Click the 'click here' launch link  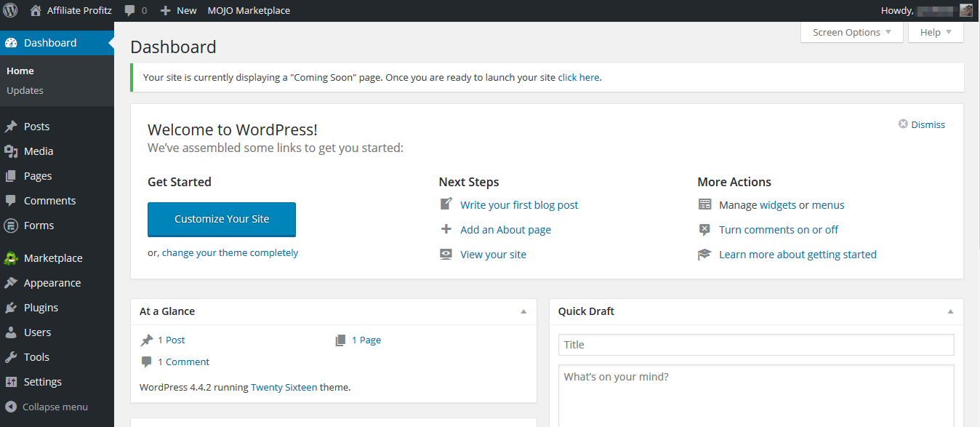[x=579, y=77]
